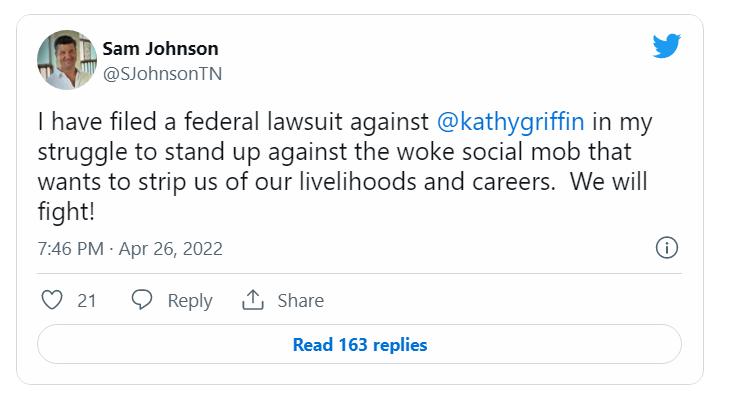The width and height of the screenshot is (732, 399).
Task: Click the Apr 26, 2022 date
Action: (170, 249)
